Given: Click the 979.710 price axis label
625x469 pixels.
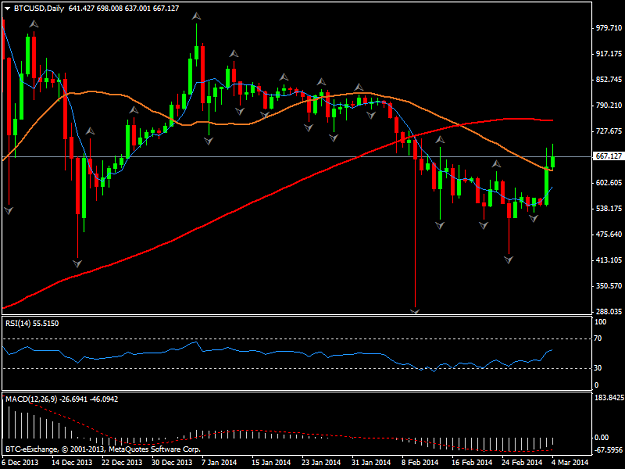Looking at the screenshot, I should 609,28.
